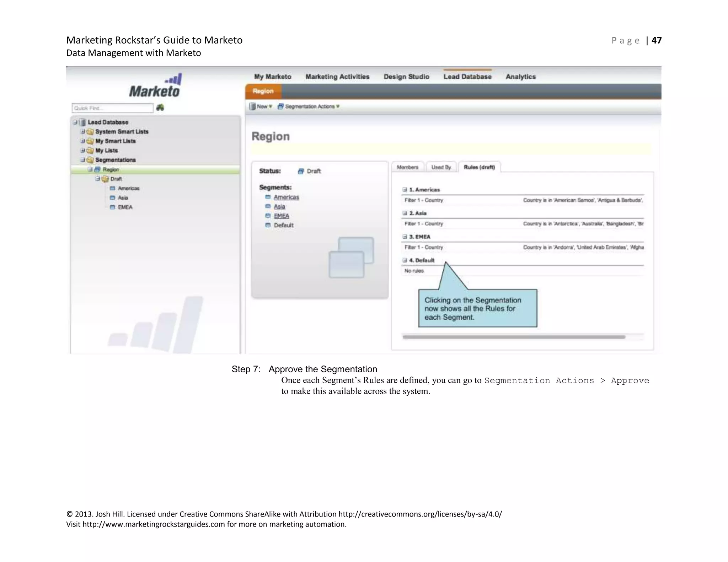Viewport: 728px width, 562px height.
Task: Click the No rules text under Default
Action: click(x=414, y=271)
